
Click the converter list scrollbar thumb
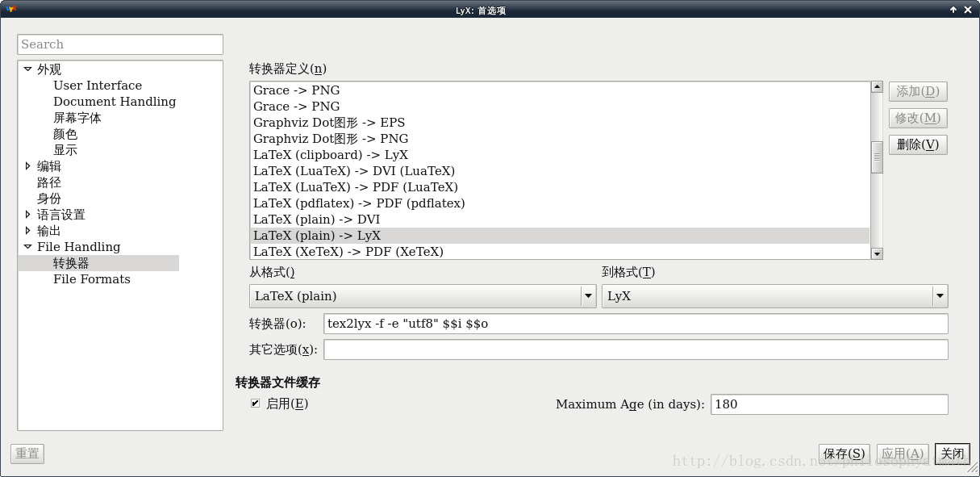coord(877,157)
